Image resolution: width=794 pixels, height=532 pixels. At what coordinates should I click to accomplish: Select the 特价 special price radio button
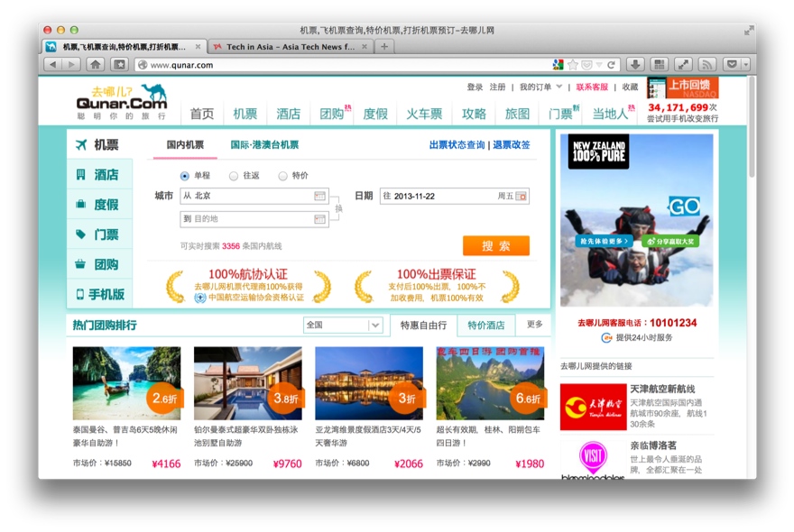pyautogui.click(x=282, y=176)
